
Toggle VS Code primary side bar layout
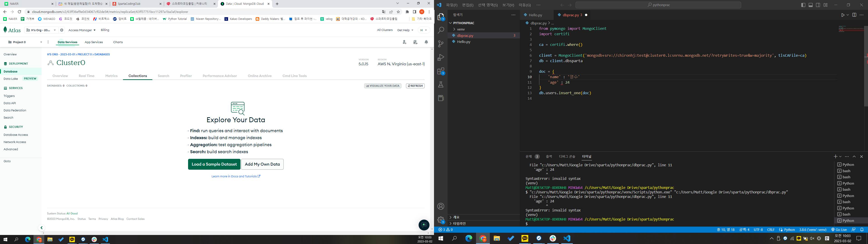tap(803, 5)
